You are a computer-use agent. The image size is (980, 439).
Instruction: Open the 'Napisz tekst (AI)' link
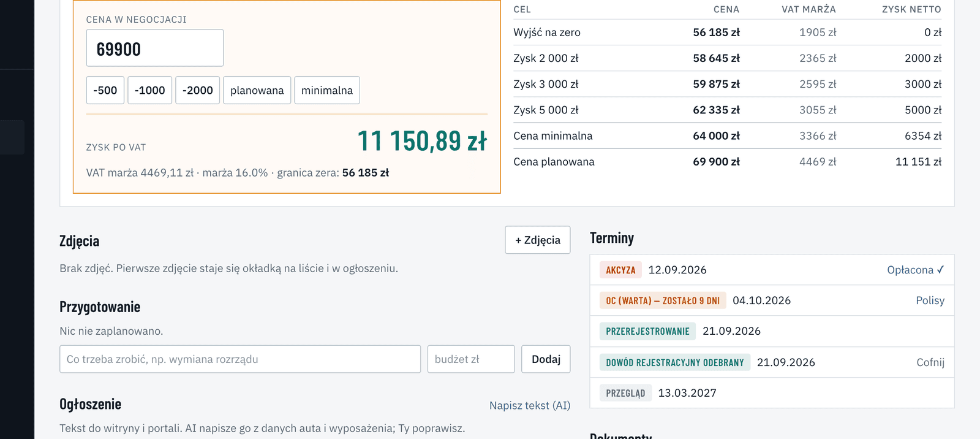point(530,405)
